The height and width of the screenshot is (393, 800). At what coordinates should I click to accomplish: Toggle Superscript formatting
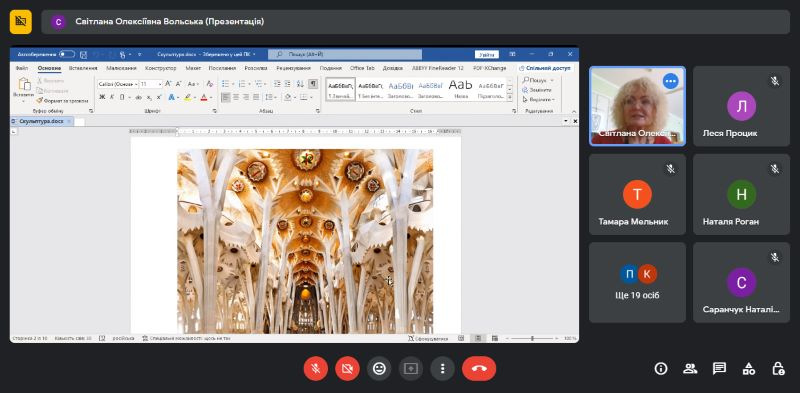coord(159,97)
